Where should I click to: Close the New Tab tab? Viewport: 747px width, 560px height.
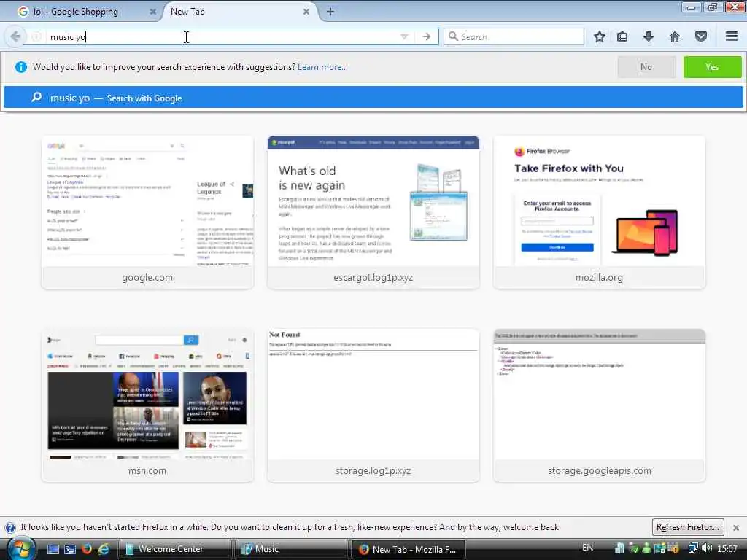point(306,12)
